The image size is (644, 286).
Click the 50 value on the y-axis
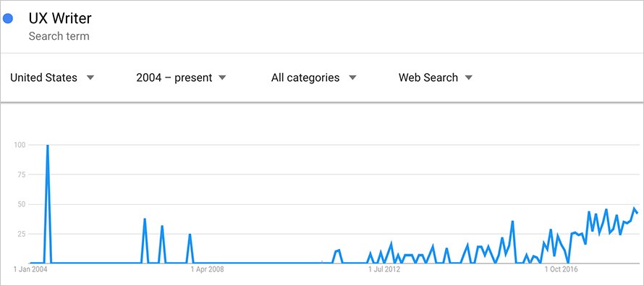point(22,204)
